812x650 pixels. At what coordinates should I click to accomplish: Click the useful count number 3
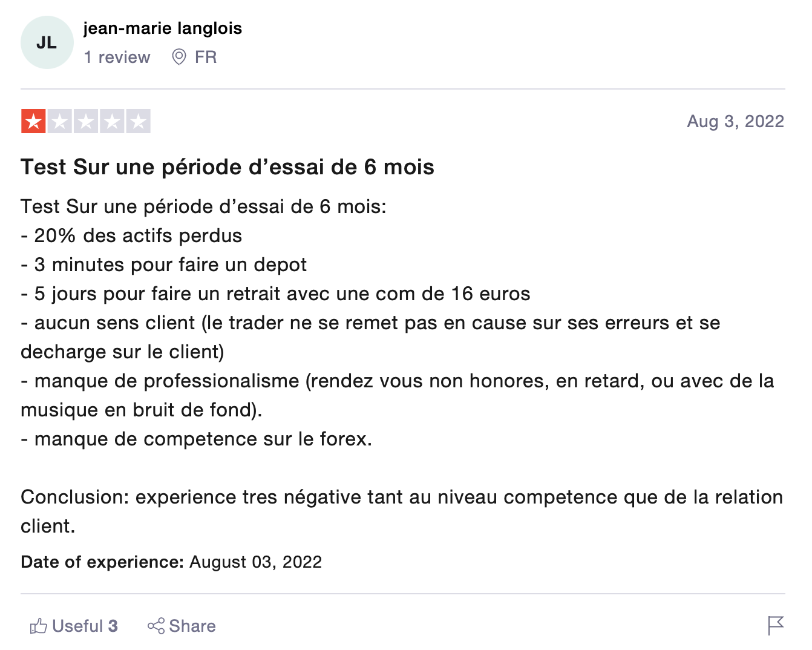tap(113, 626)
